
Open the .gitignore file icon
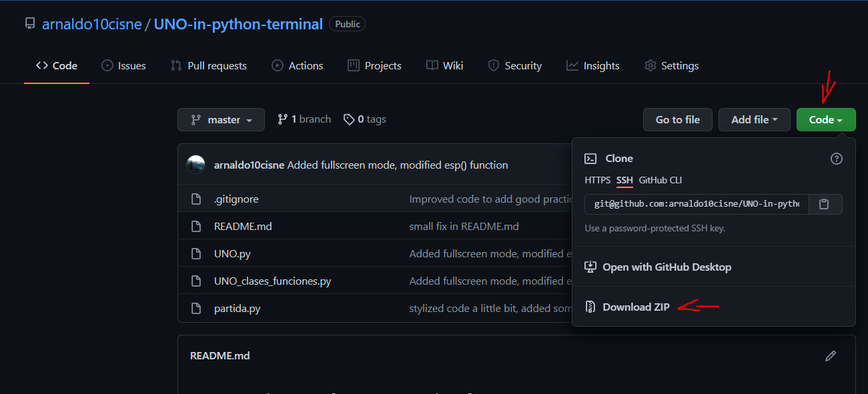pyautogui.click(x=195, y=199)
